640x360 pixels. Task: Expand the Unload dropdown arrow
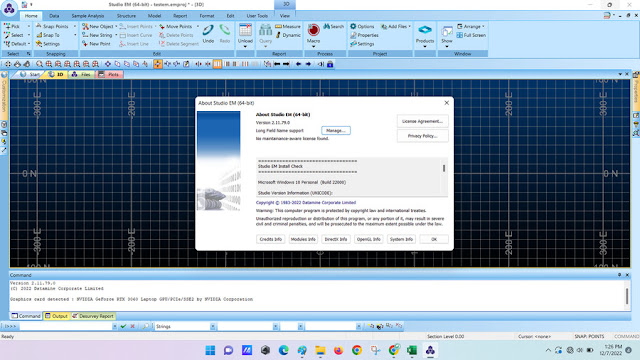245,47
